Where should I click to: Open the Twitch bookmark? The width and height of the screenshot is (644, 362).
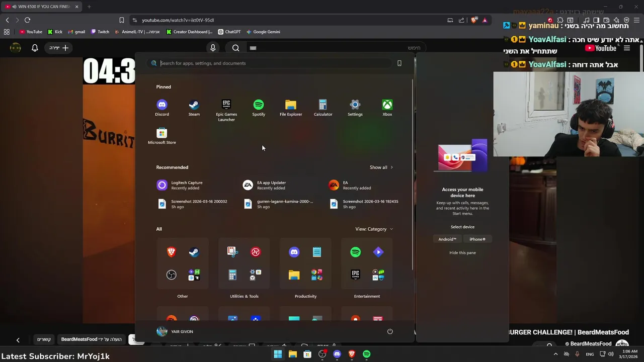(100, 32)
